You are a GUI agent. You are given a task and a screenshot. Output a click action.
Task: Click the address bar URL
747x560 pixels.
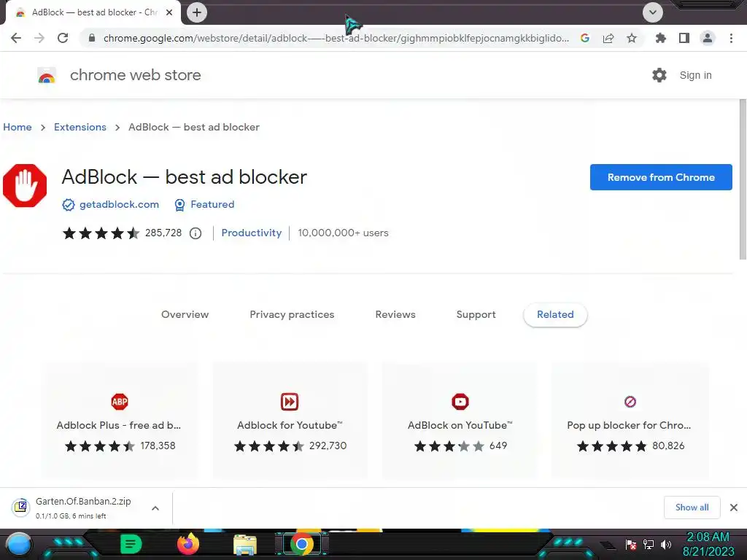[336, 38]
